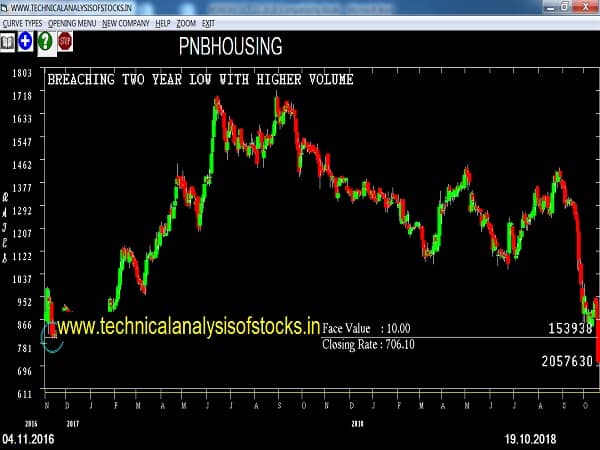Click the open book icon in toolbar
The image size is (600, 450).
pos(8,42)
